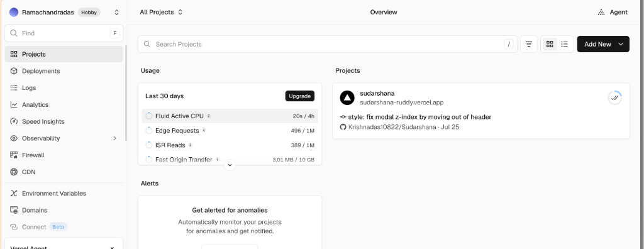The height and width of the screenshot is (249, 644).
Task: Click the Speed Insights gauge icon
Action: (14, 121)
